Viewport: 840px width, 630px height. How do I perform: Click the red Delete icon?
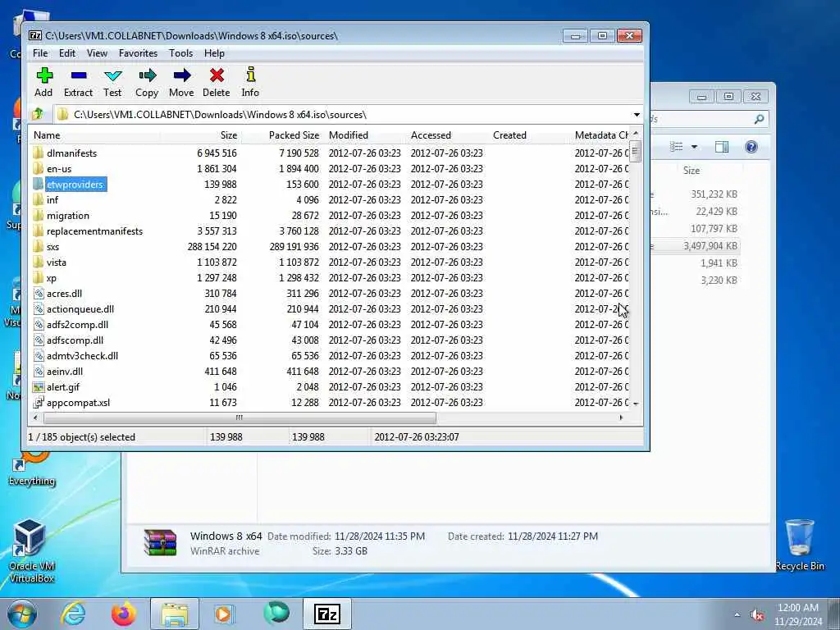pos(217,75)
